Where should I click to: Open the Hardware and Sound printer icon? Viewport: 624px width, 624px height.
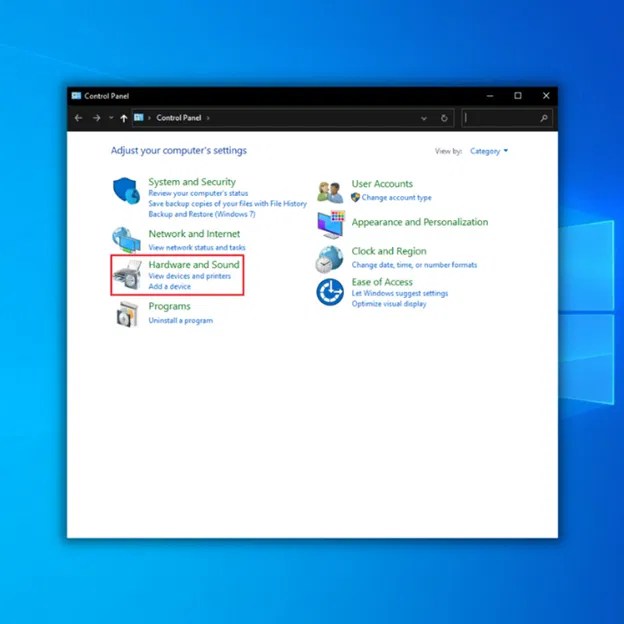click(x=127, y=275)
